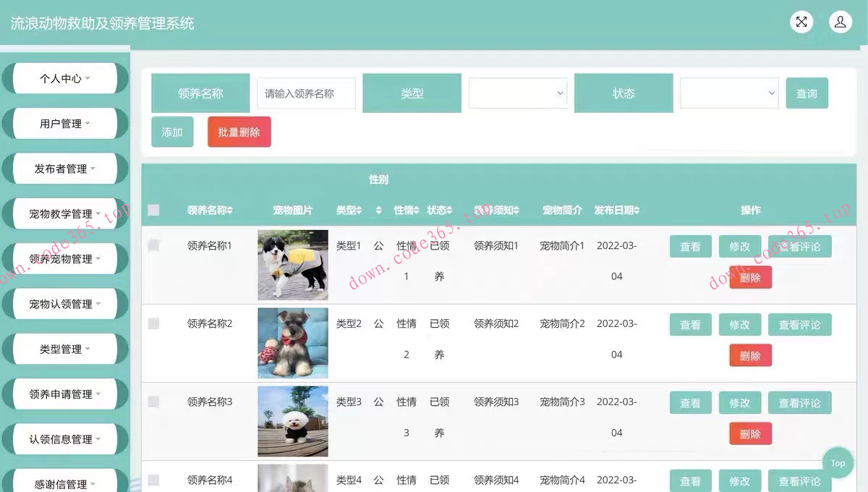This screenshot has height=492, width=868.
Task: Select the checkbox beside 领养名称3
Action: point(153,402)
